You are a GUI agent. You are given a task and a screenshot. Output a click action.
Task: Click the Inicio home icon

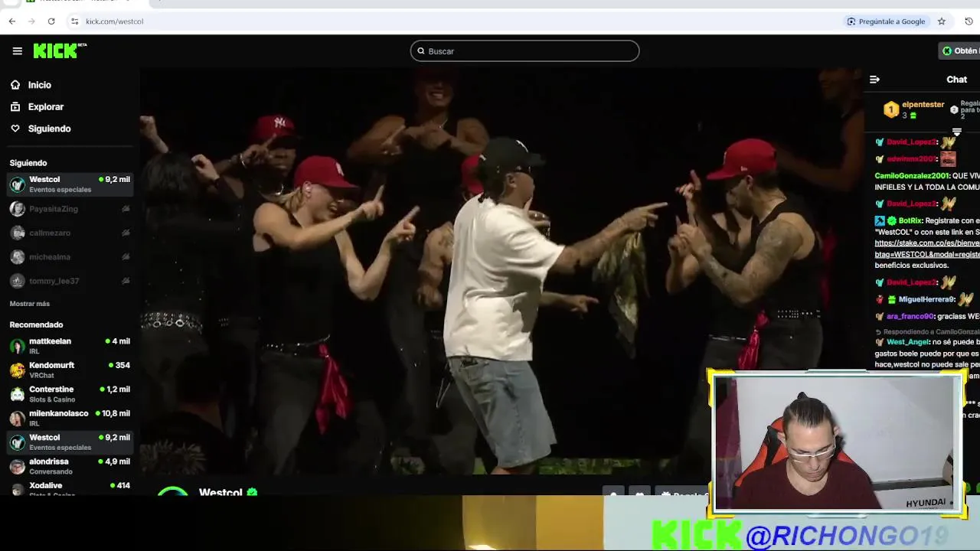pos(15,85)
